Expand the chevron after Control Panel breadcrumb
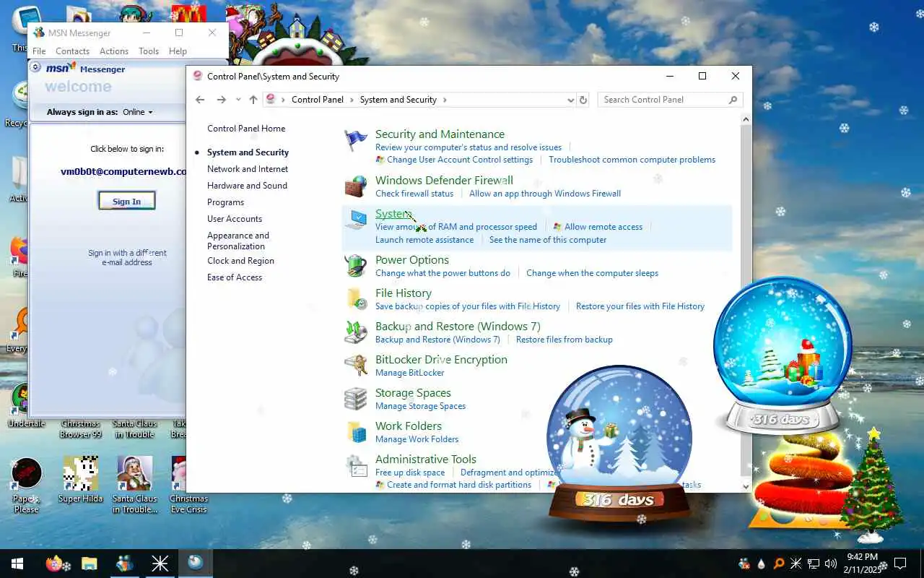 tap(352, 100)
